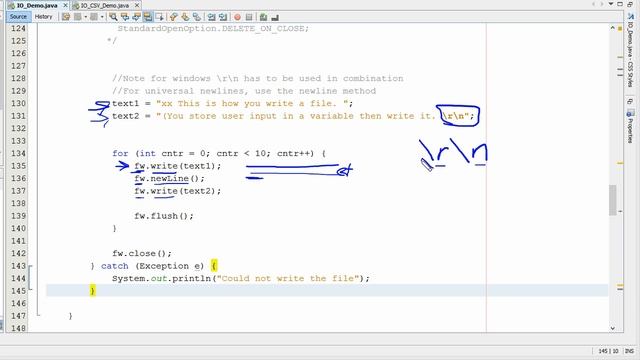Click Find Previous Occurrence icon

tap(125, 17)
